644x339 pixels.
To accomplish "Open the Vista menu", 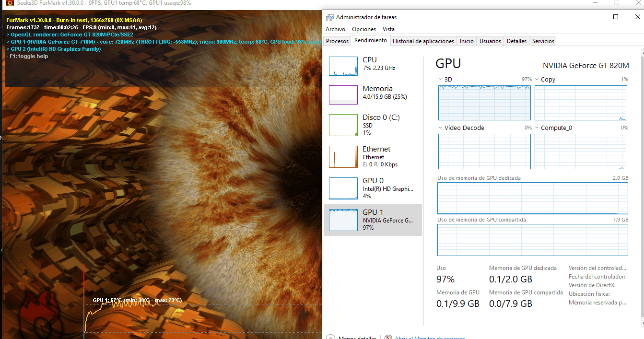I will [388, 29].
